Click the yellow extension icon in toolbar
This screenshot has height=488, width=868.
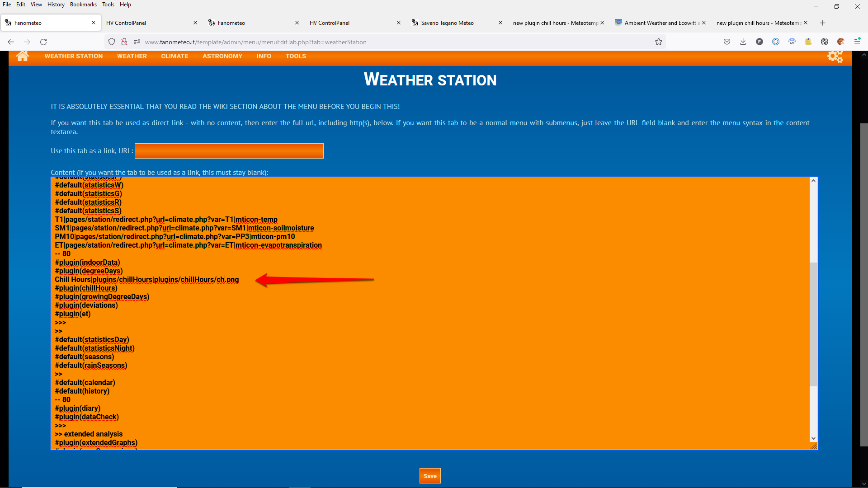[x=808, y=42]
